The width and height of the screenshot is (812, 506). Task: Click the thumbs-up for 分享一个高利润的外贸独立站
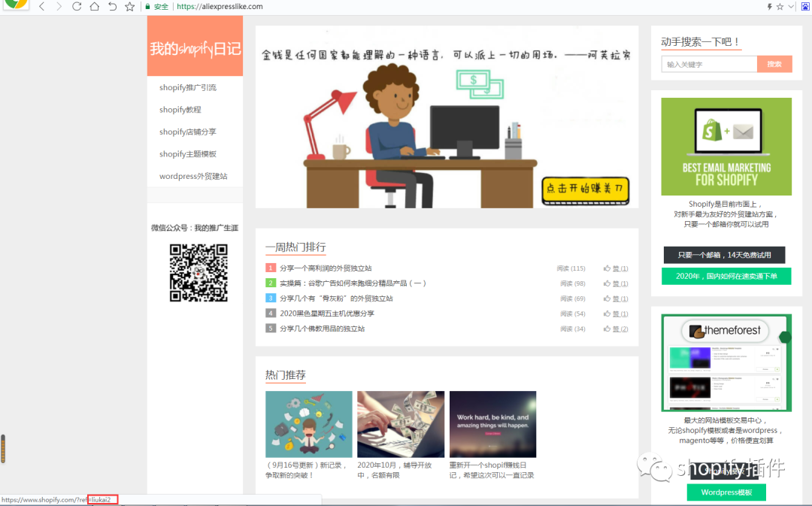[x=607, y=268]
